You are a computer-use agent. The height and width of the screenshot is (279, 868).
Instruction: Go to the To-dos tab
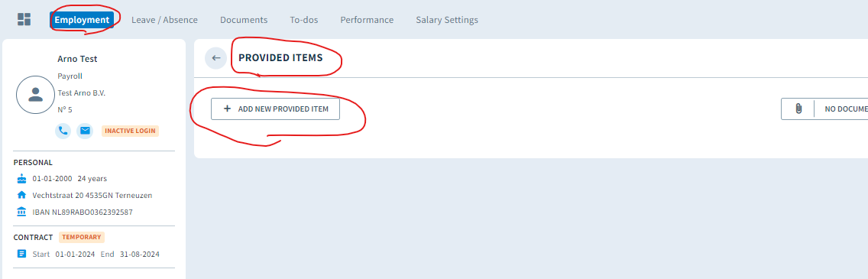(304, 20)
